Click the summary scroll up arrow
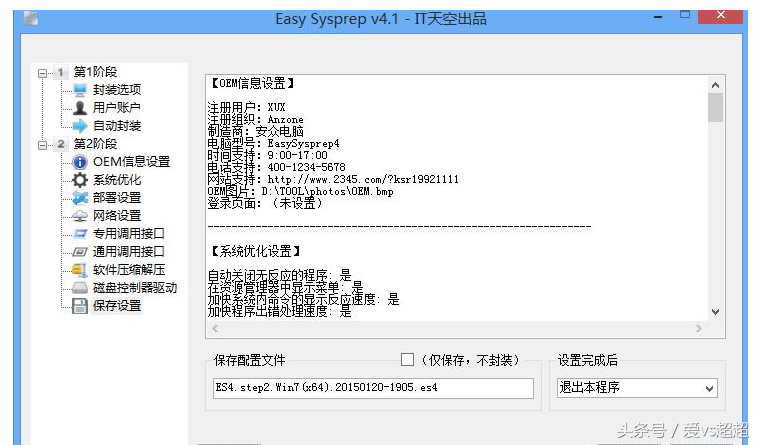The height and width of the screenshot is (445, 760). point(715,85)
